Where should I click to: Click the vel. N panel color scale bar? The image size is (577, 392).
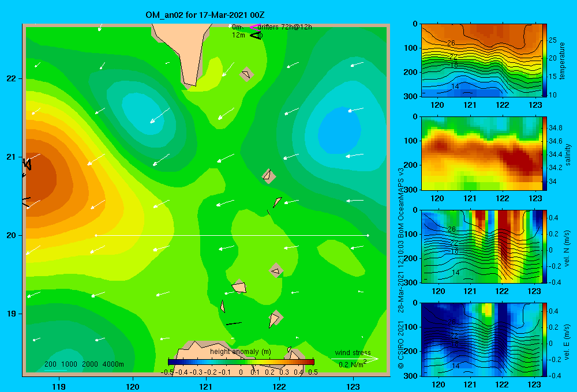545,246
